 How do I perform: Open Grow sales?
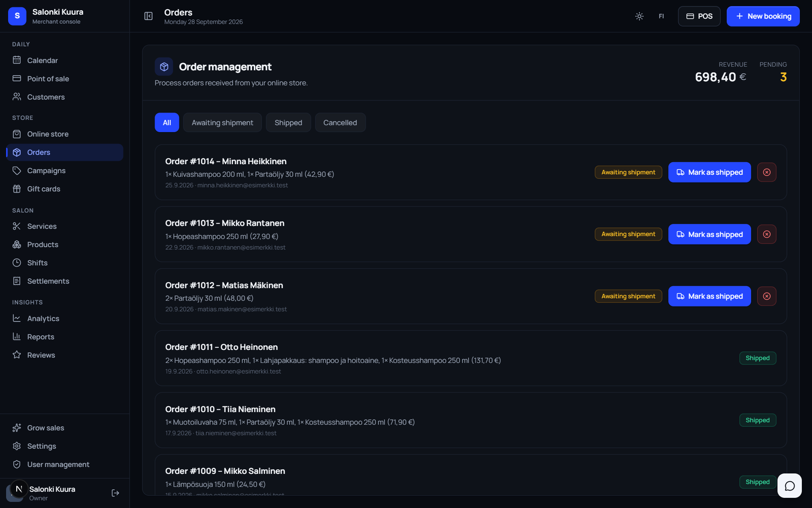click(64, 428)
